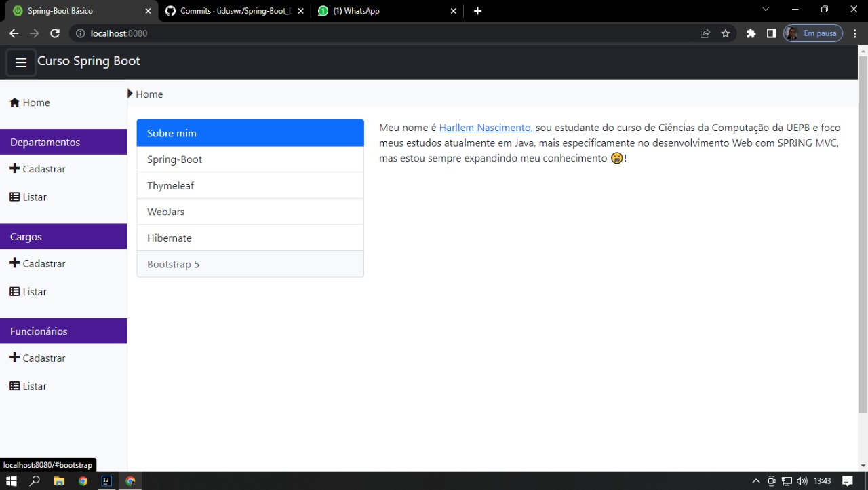Select Bootstrap 5 list item
Screen dimensions: 868x490
(250, 264)
